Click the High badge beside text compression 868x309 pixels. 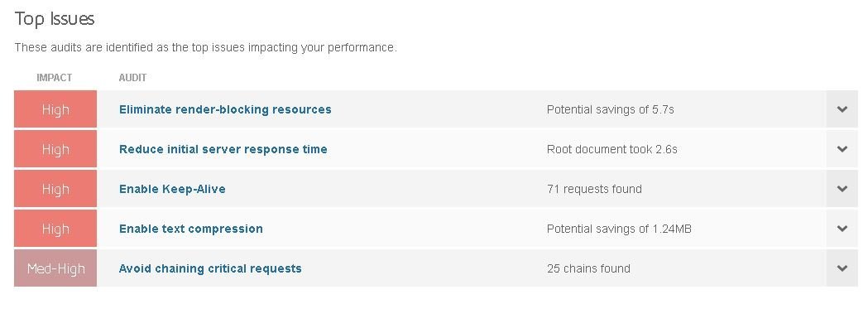[x=55, y=229]
